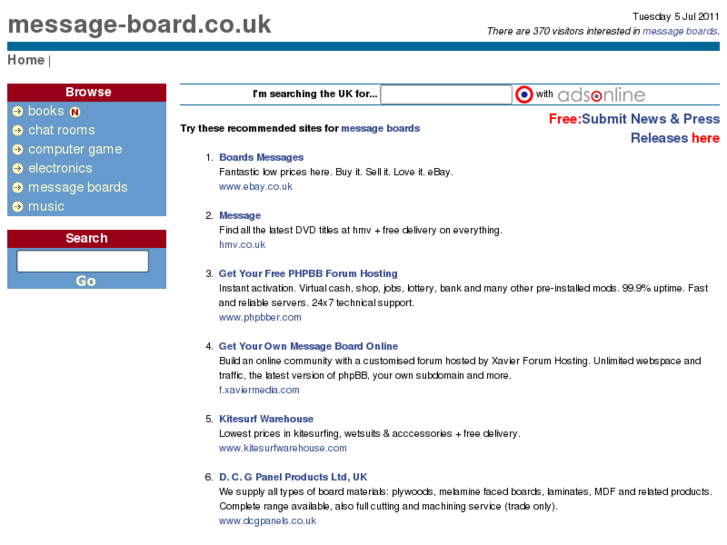Click 'Lowest prices in kitesurfing' description
This screenshot has width=727, height=545.
[370, 434]
